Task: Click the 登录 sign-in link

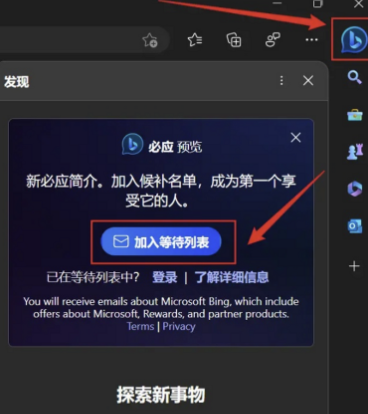Action: click(x=165, y=277)
